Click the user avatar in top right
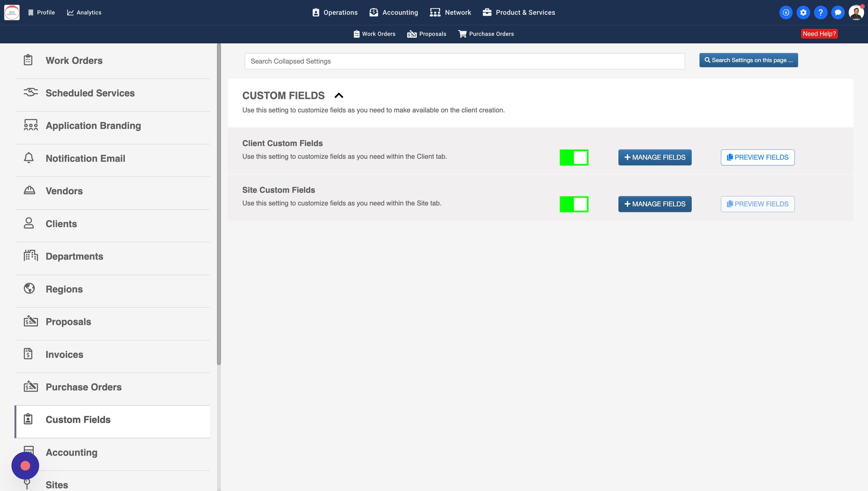Viewport: 868px width, 491px height. coord(856,12)
